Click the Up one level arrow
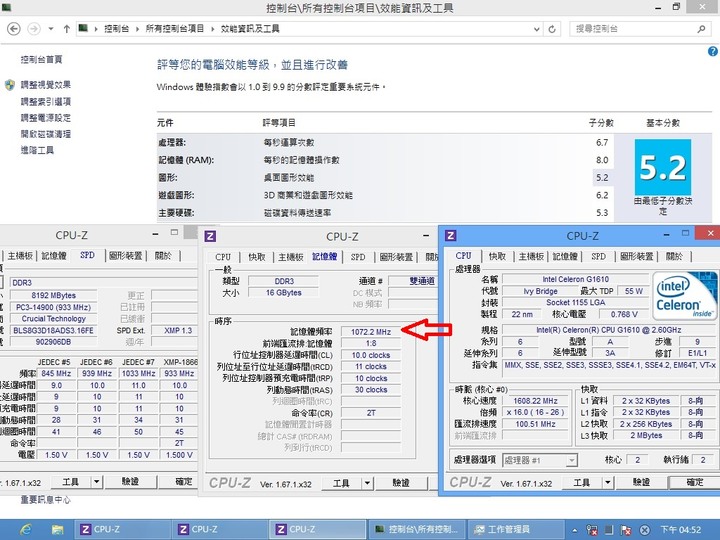Viewport: 720px width, 540px height. pyautogui.click(x=67, y=29)
